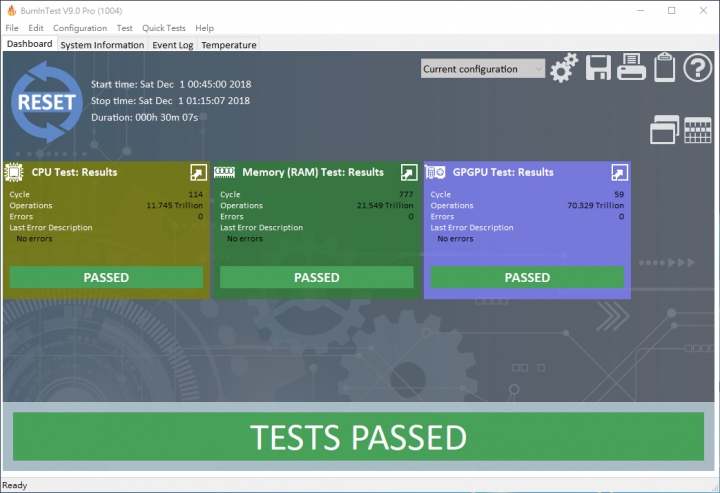Minimize the BurnInTest window
The width and height of the screenshot is (720, 493).
[x=641, y=11]
